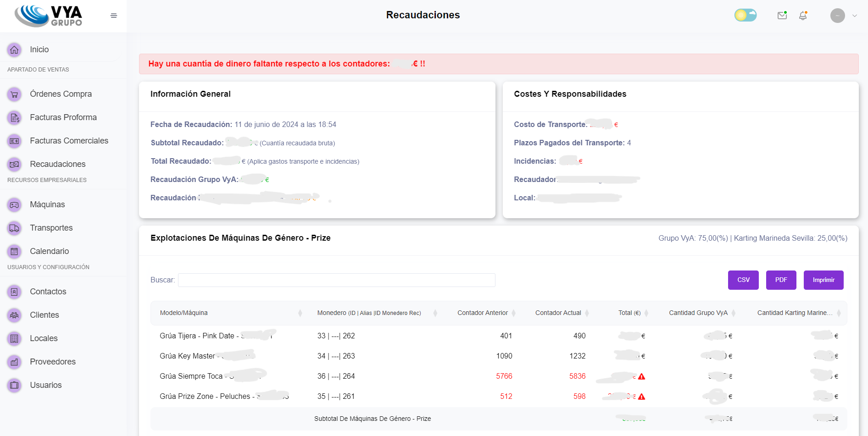Select Inicio in the sidebar menu
Viewport: 868px width, 436px height.
click(39, 50)
